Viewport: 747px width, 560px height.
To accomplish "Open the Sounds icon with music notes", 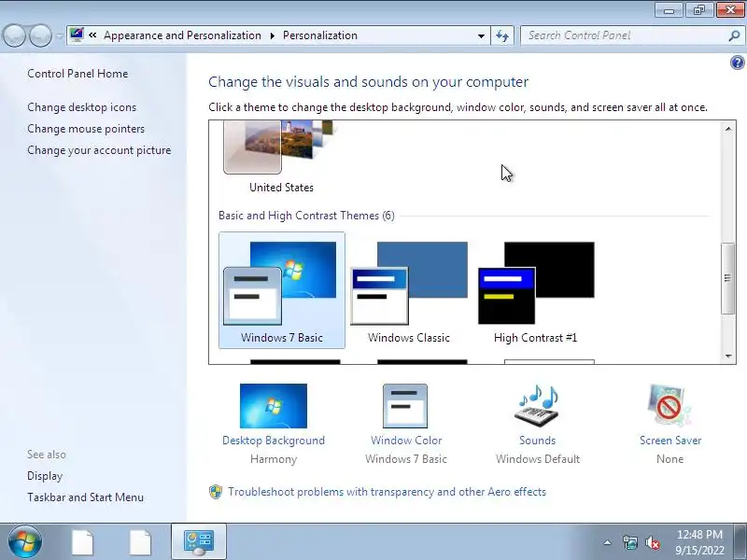I will point(537,406).
